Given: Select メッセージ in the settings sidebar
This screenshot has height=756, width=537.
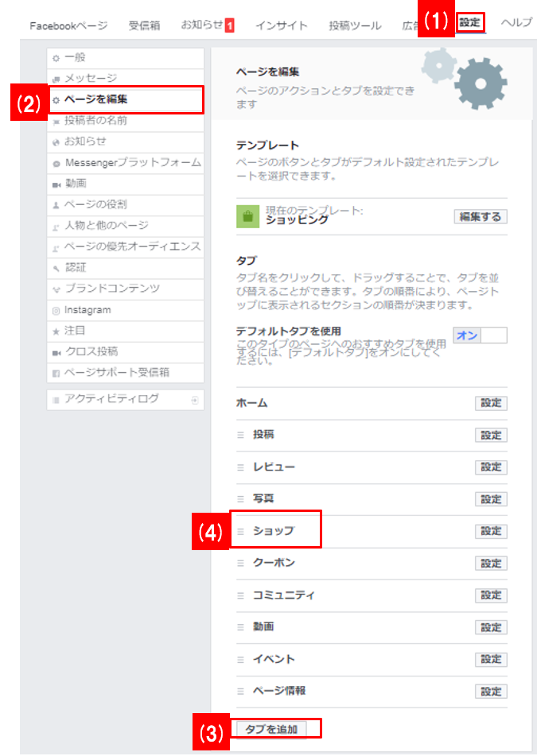Looking at the screenshot, I should 90,79.
